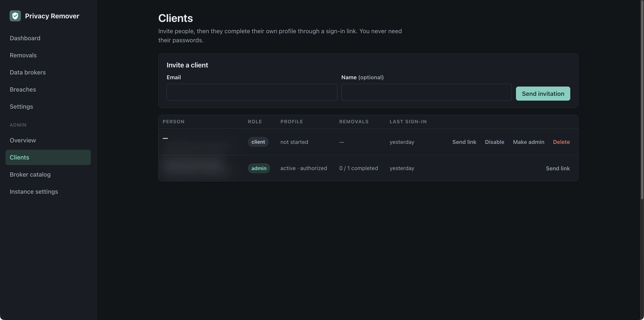The height and width of the screenshot is (320, 644).
Task: Click the Clients page title
Action: pos(175,18)
